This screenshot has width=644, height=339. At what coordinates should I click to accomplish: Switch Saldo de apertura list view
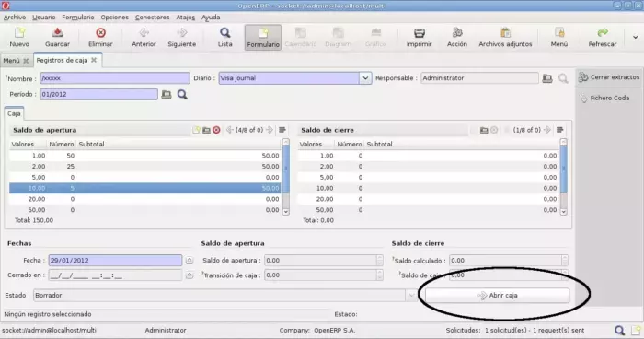pos(282,130)
